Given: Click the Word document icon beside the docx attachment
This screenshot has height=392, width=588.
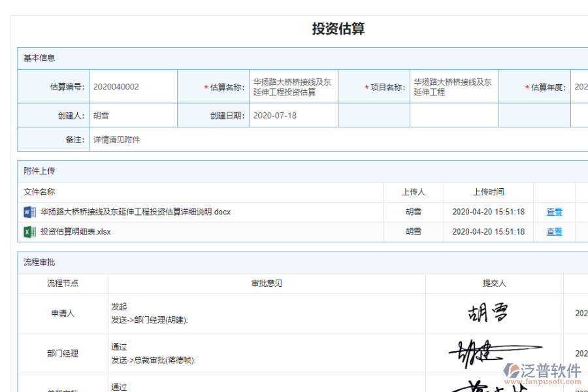Looking at the screenshot, I should point(29,212).
